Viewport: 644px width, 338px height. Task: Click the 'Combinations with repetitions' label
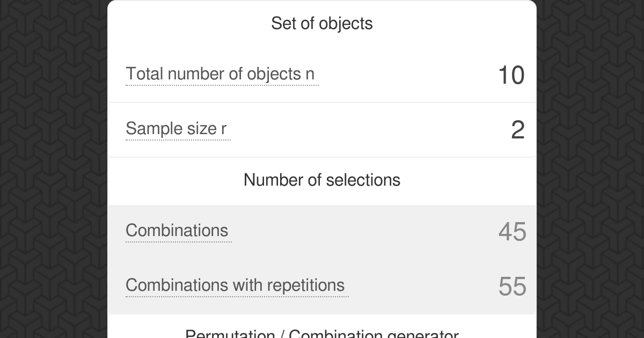click(x=235, y=285)
